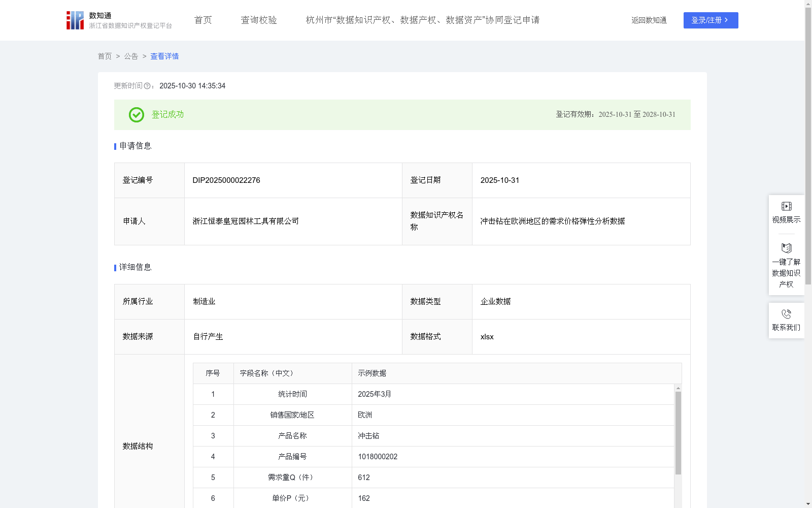Viewport: 812px width, 508px height.
Task: Click the 产品名称 field cell
Action: point(292,436)
